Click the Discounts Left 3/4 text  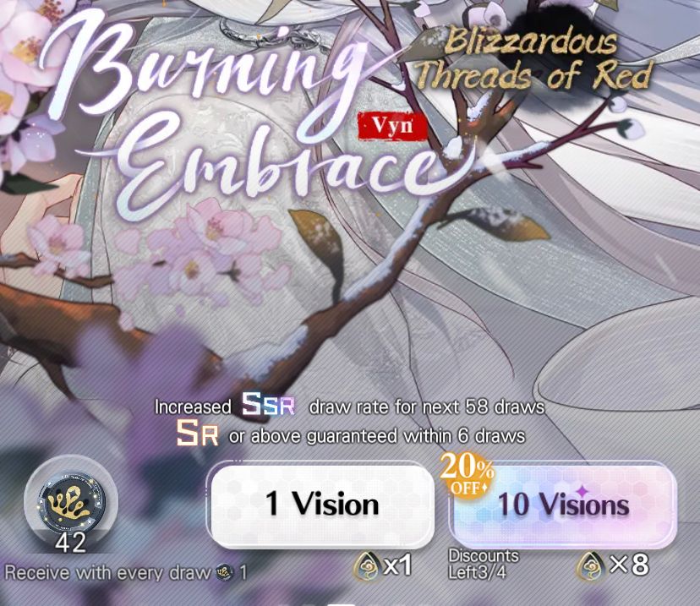[483, 564]
